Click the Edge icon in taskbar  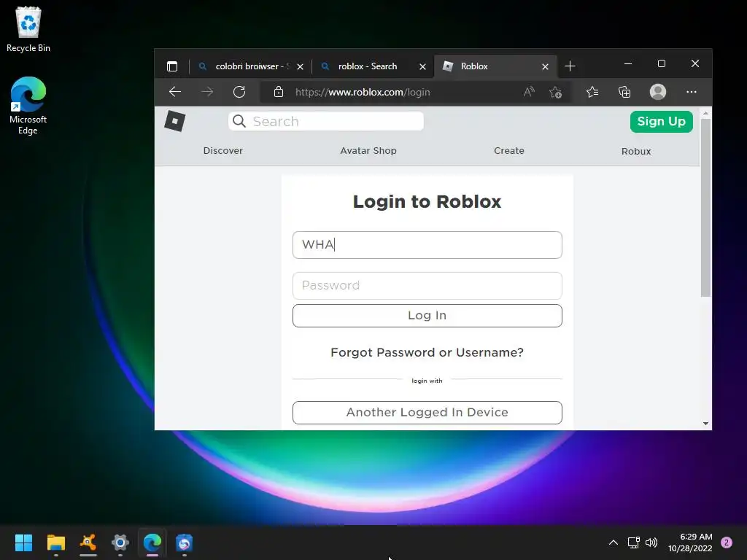[152, 542]
